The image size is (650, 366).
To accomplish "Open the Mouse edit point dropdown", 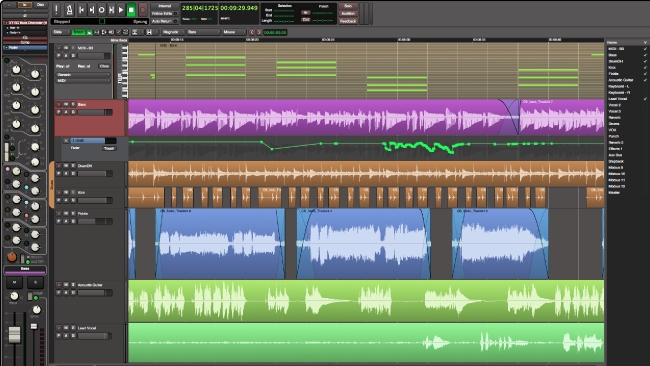I will click(x=234, y=32).
